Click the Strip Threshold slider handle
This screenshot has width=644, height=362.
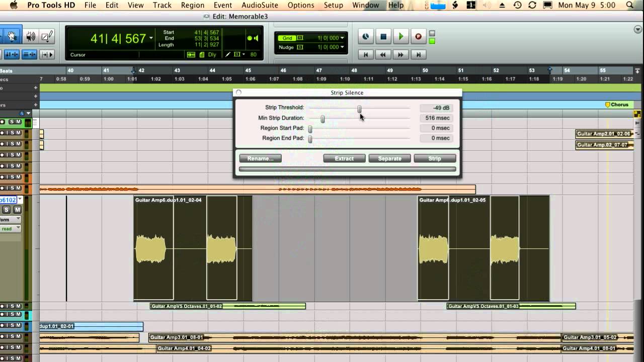coord(359,109)
